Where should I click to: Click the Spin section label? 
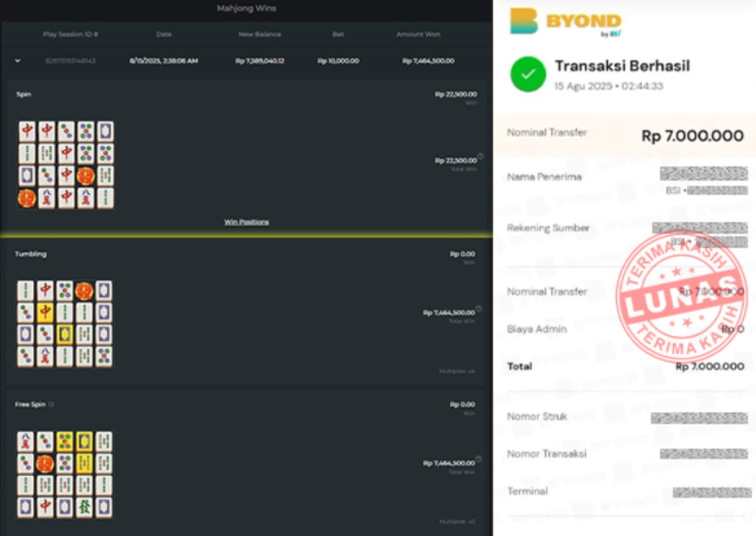pyautogui.click(x=24, y=94)
